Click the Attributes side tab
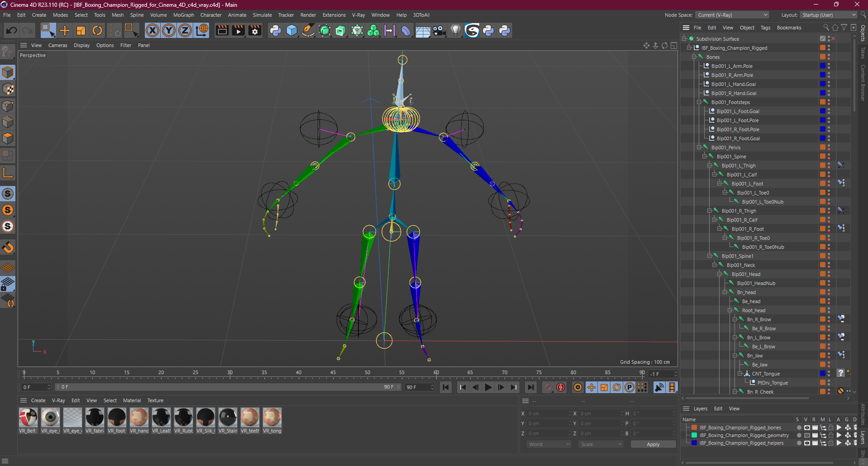The image size is (868, 466). click(x=863, y=414)
